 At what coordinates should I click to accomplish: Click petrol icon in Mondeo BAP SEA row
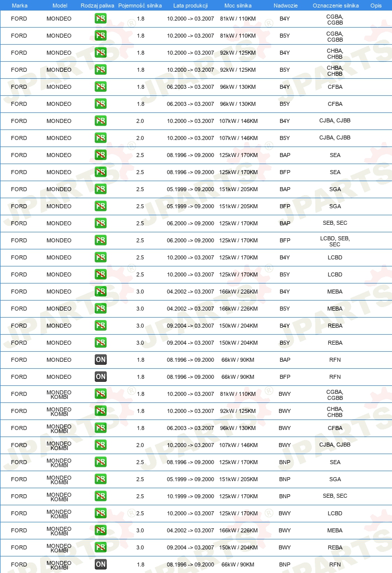pyautogui.click(x=100, y=155)
